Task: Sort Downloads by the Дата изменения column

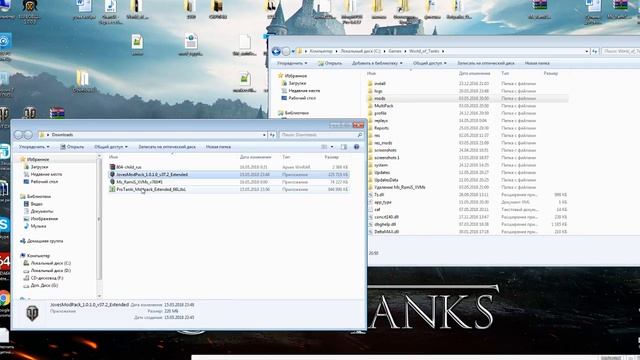Action: (x=256, y=157)
